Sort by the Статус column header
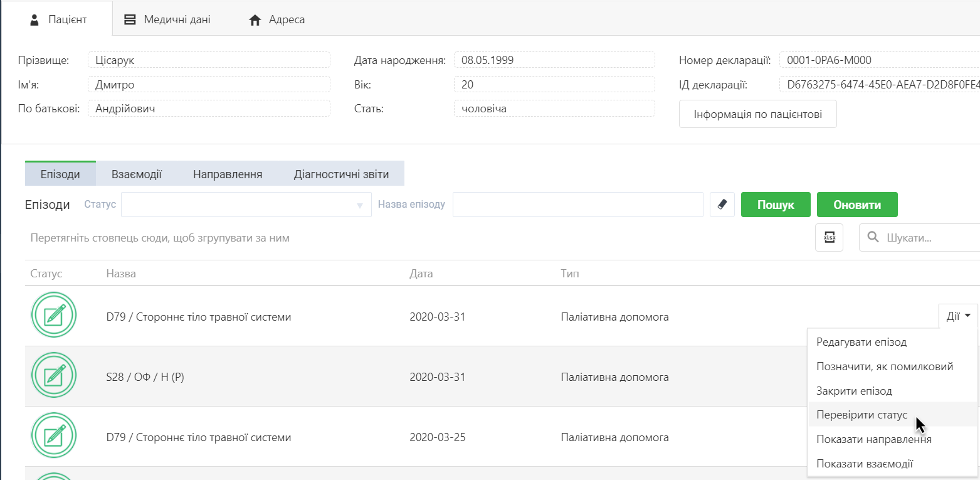 (x=46, y=274)
